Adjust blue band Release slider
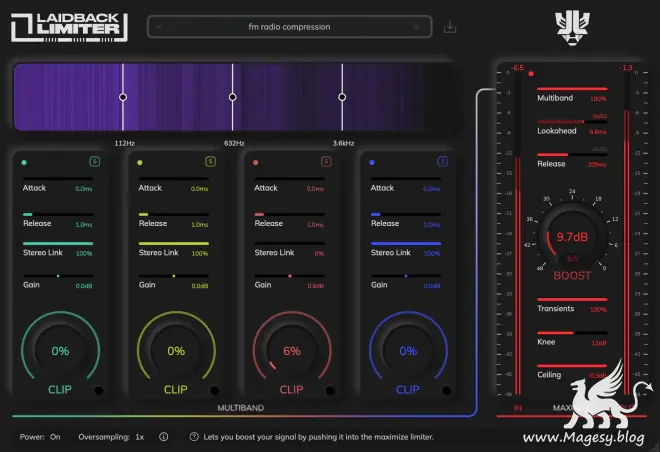 coord(406,215)
